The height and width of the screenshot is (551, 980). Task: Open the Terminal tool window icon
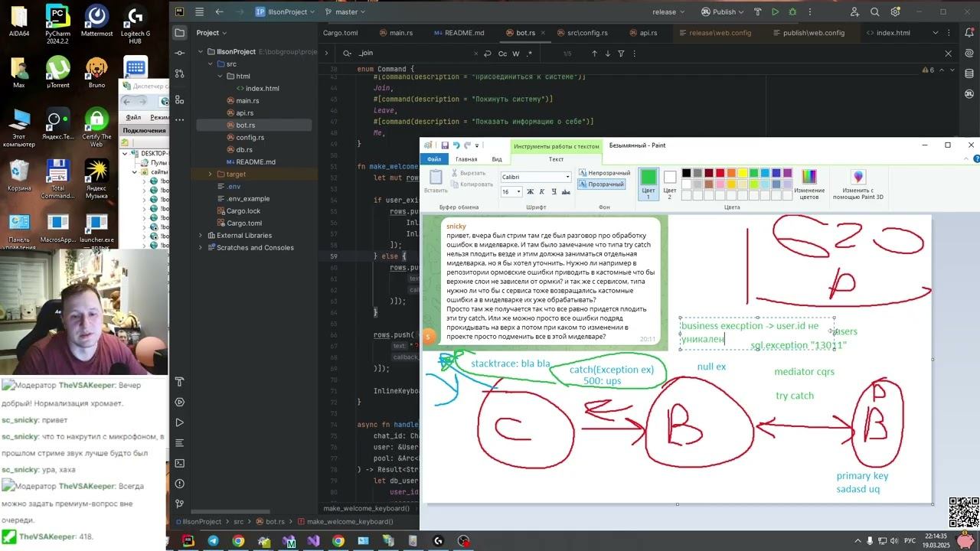[x=179, y=463]
